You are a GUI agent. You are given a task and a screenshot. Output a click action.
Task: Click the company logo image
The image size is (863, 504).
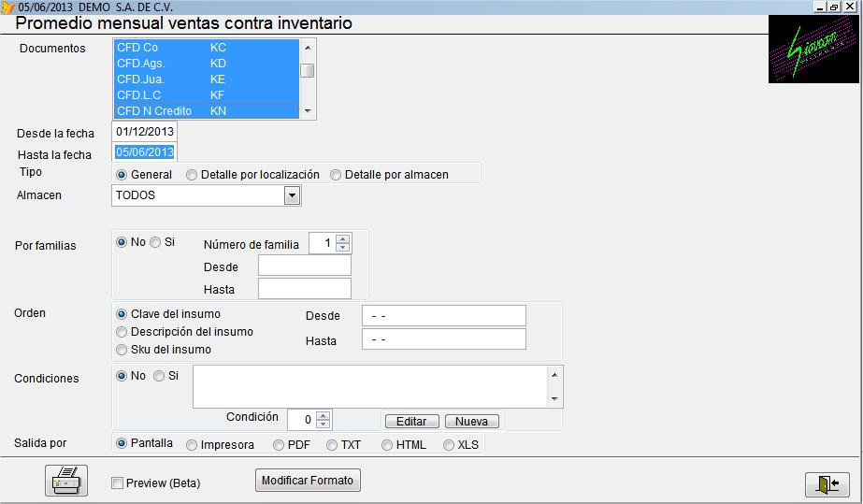click(814, 49)
